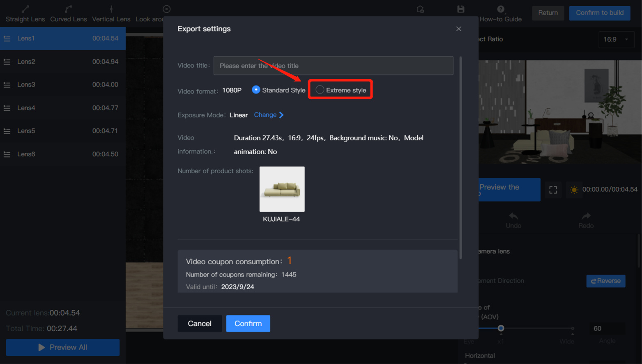642x364 pixels.
Task: Click the sun brightness icon
Action: coord(574,190)
